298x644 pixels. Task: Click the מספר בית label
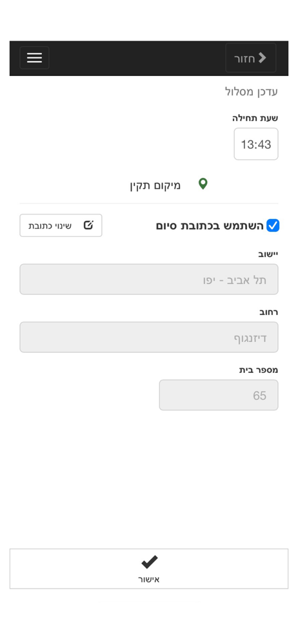pyautogui.click(x=259, y=370)
